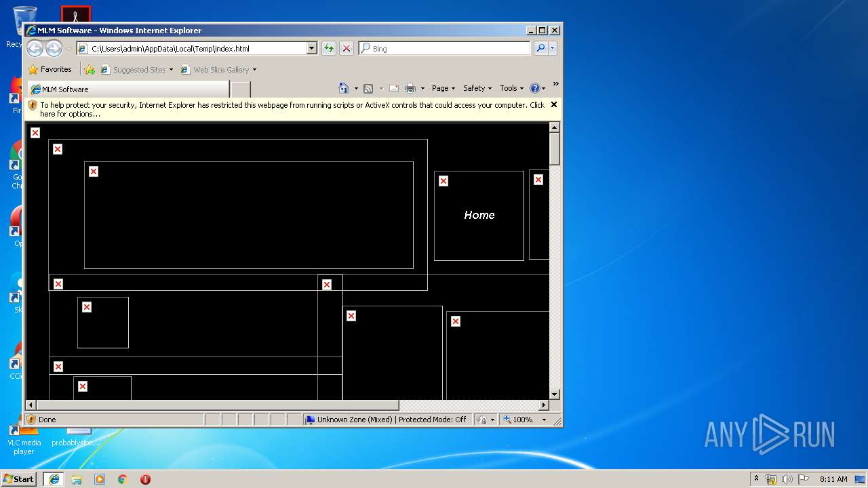Show hidden system tray icons
The image size is (868, 488).
pos(756,479)
